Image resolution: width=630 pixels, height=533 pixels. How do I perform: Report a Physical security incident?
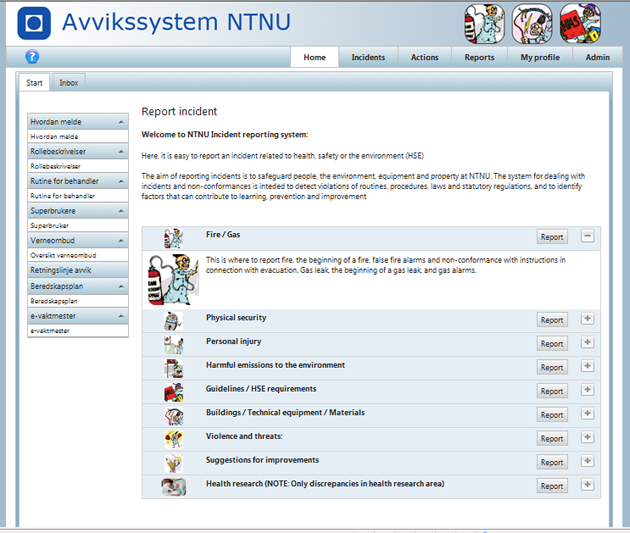click(552, 320)
